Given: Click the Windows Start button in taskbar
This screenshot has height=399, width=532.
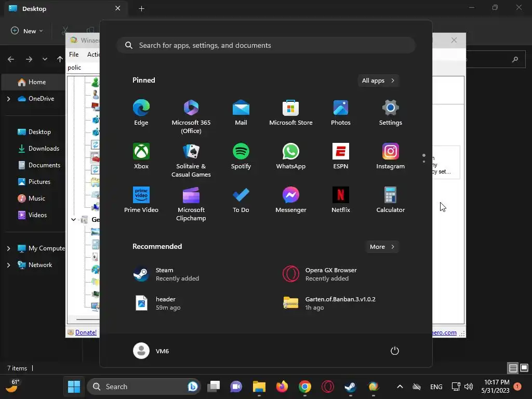Looking at the screenshot, I should coord(74,387).
